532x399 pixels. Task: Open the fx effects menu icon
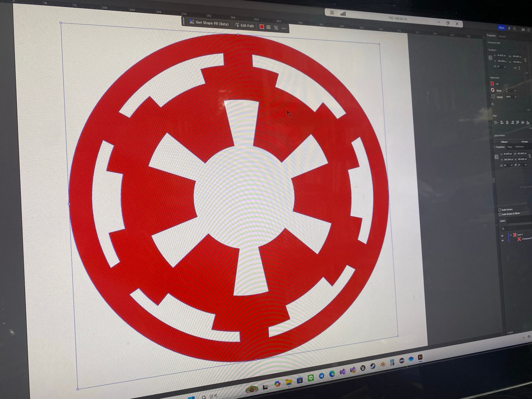point(493,104)
